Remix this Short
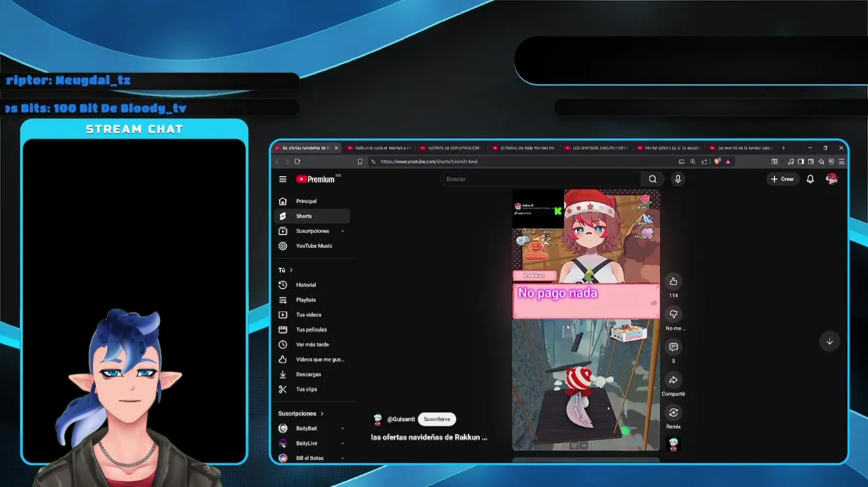The width and height of the screenshot is (868, 487). pyautogui.click(x=673, y=413)
